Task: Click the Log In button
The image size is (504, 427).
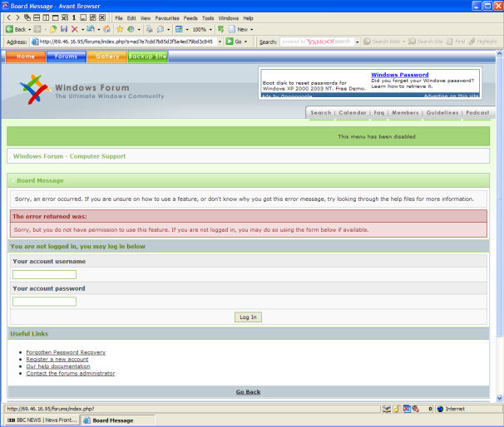Action: [248, 317]
